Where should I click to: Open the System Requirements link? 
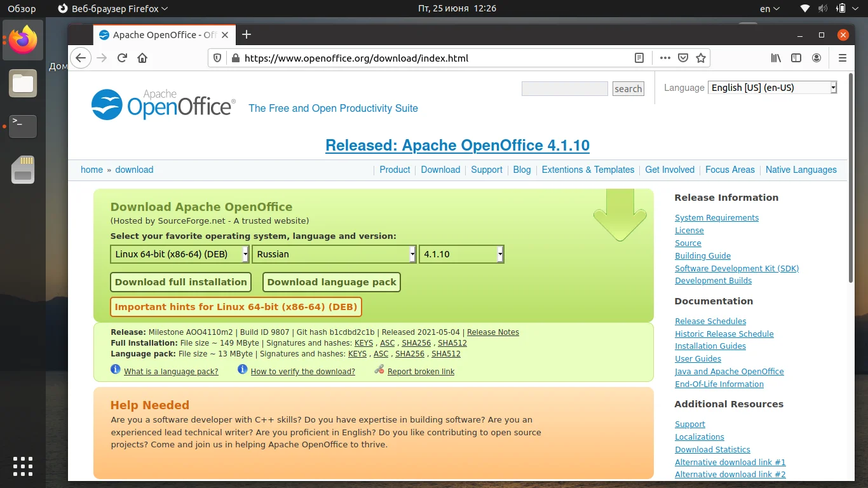(x=717, y=218)
